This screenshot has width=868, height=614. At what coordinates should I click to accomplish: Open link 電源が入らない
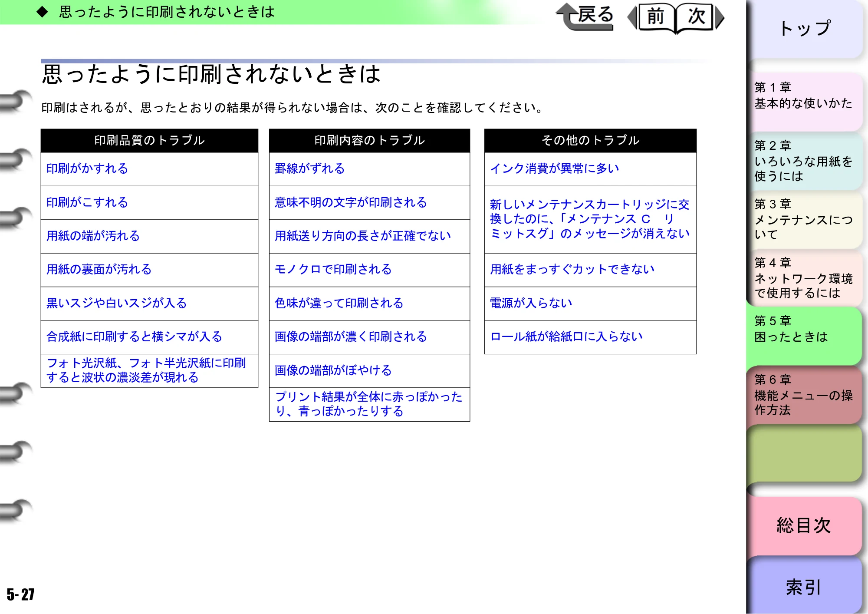coord(531,303)
